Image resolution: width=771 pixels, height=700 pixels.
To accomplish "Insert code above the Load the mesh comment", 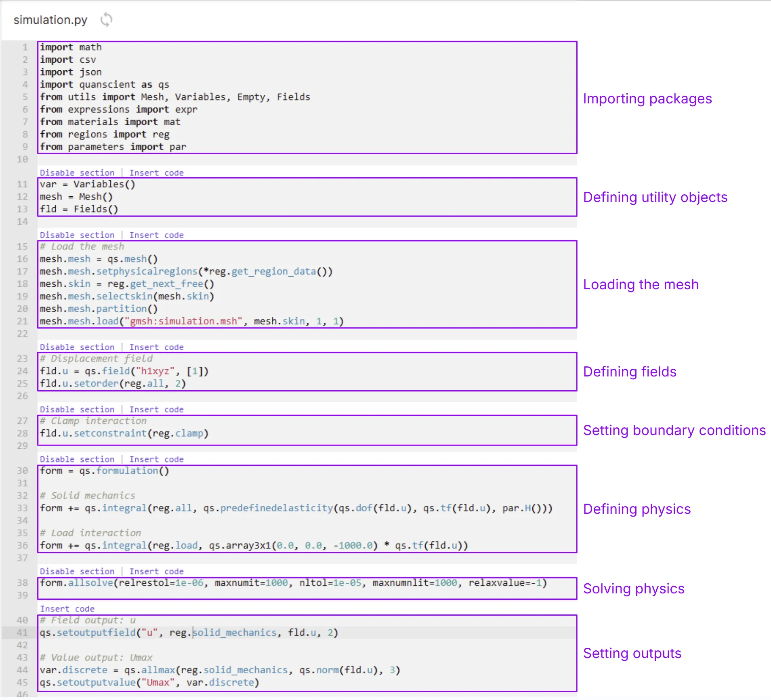I will [x=156, y=235].
